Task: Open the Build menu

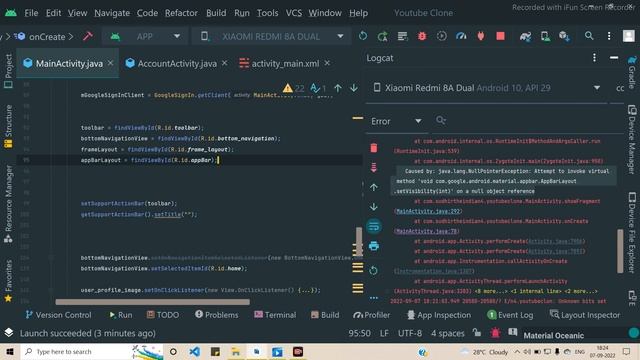Action: 216,13
